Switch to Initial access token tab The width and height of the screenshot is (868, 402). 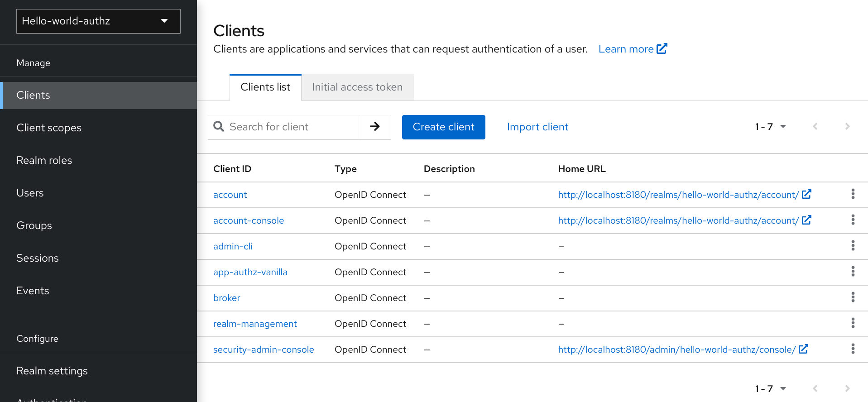(357, 87)
